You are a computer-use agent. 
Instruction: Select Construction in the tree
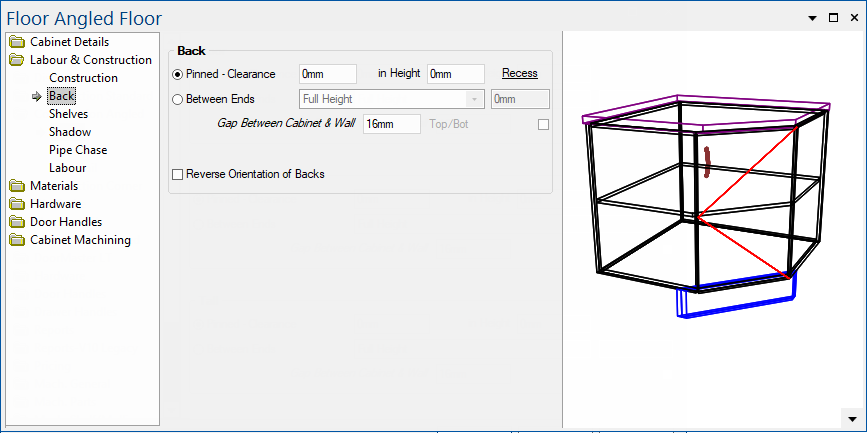tap(83, 78)
